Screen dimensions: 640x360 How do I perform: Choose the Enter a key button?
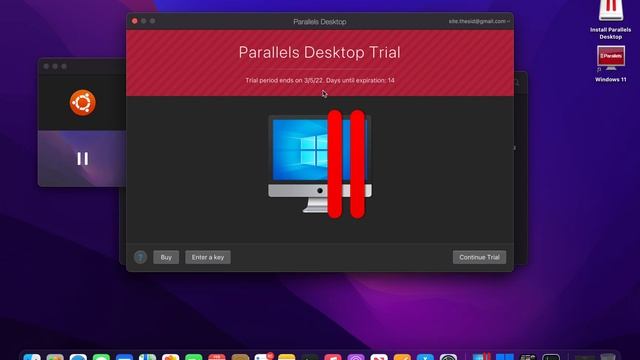tap(208, 257)
